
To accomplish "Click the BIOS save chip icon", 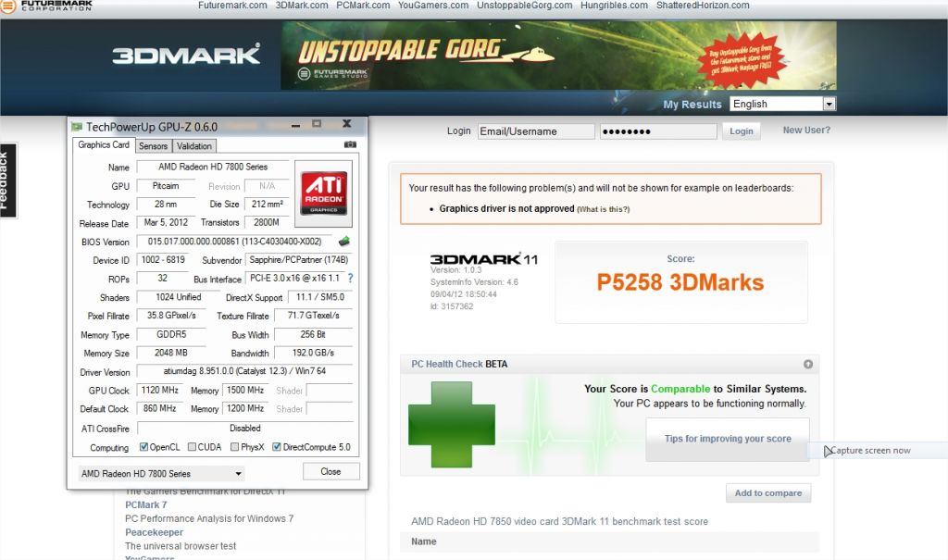I will point(344,242).
